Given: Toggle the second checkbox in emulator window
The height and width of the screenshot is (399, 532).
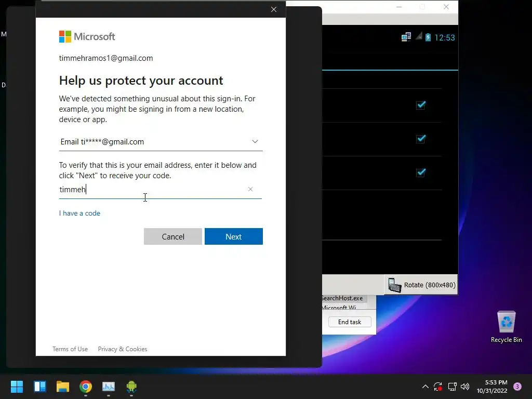Looking at the screenshot, I should coord(421,138).
